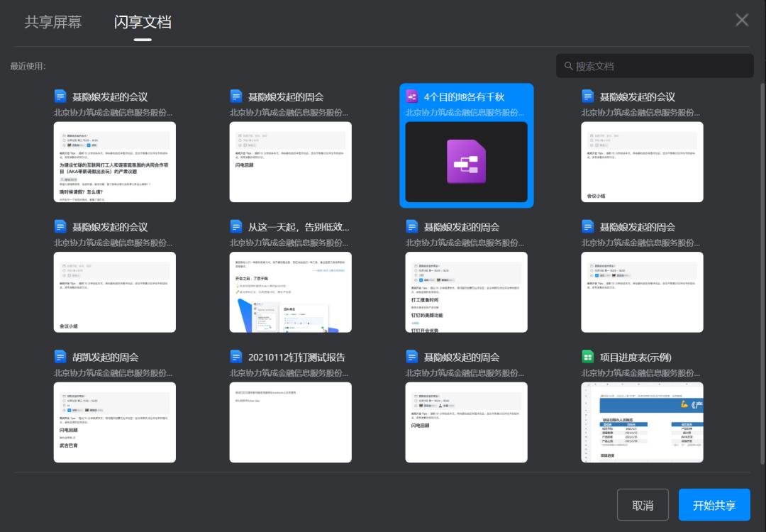Click the mind map thumbnail of 4个目的地各有千秋
This screenshot has width=766, height=532.
coord(466,162)
